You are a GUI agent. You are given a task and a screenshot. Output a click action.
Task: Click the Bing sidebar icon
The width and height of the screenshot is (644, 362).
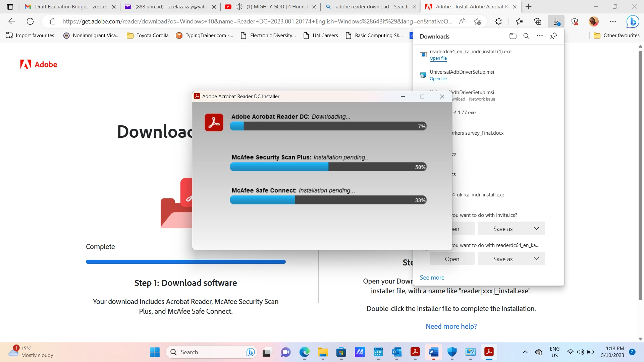click(x=633, y=21)
